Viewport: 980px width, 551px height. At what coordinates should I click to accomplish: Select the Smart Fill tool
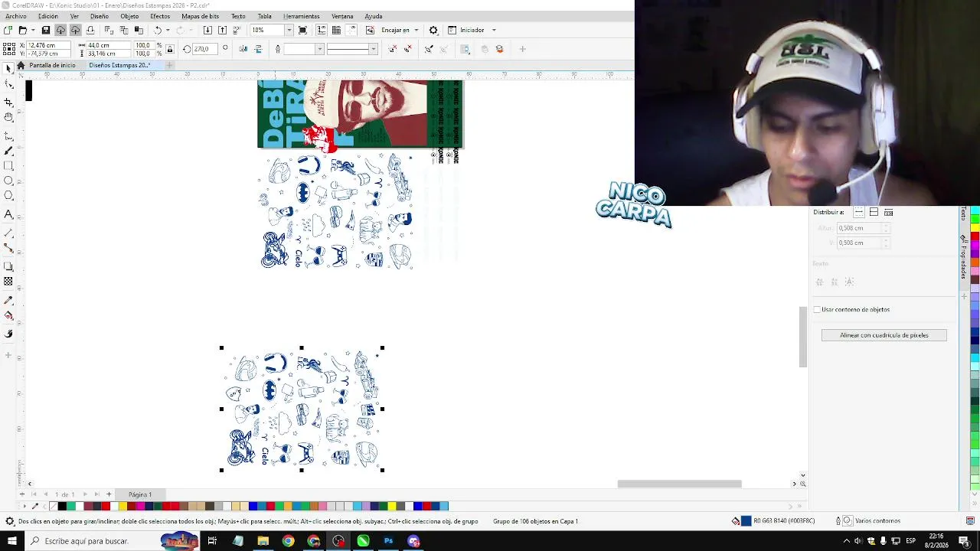pos(8,334)
